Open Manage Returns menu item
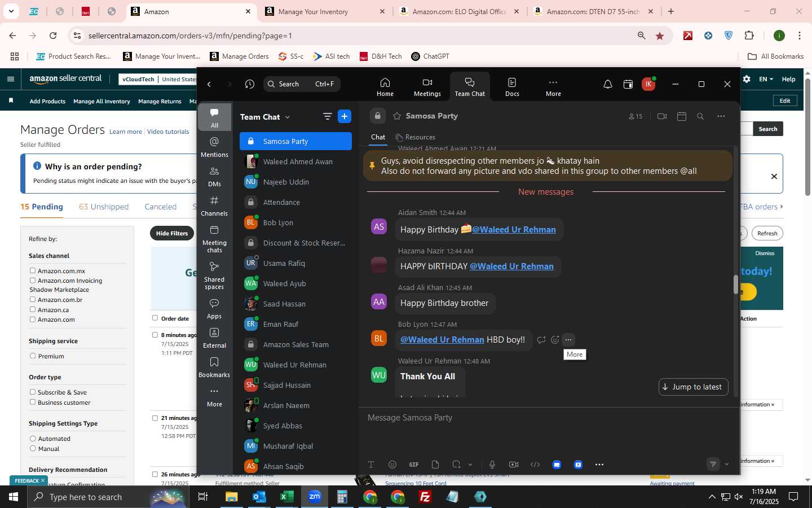The image size is (812, 508). (160, 102)
